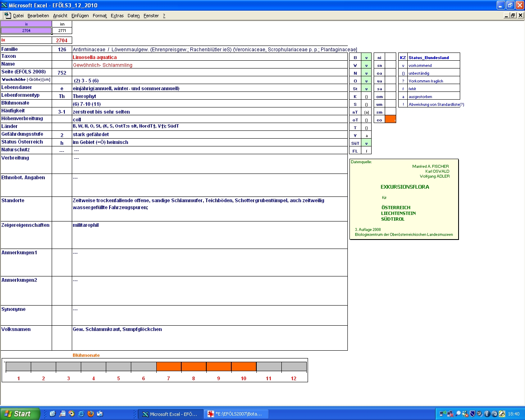
Task: Click the 'im Gebiet (=Ö) heimisch' cell
Action: pyautogui.click(x=210, y=142)
